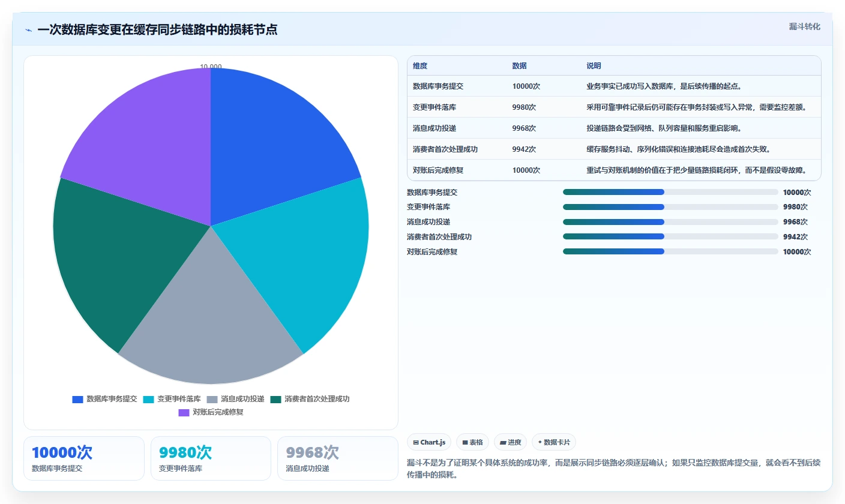Screen dimensions: 845x504
Task: Open the 9968次 消息成功投递 data card
Action: [x=337, y=458]
